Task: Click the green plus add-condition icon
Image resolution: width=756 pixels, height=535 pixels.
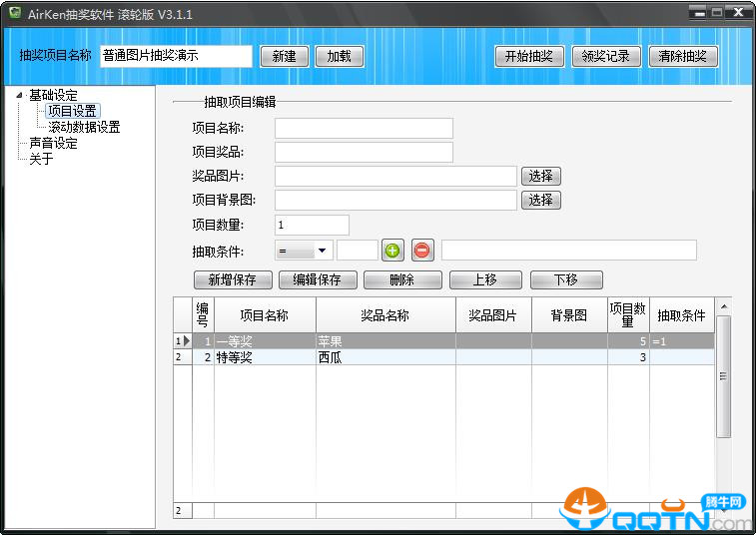Action: pyautogui.click(x=393, y=251)
